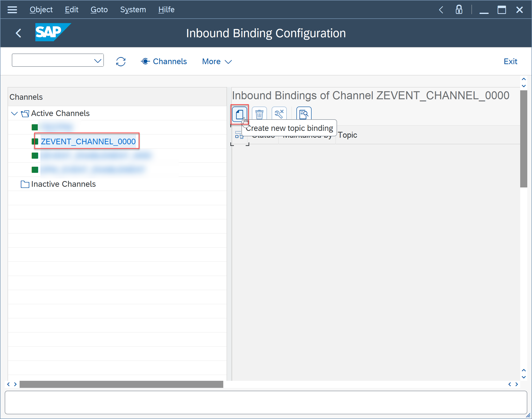Viewport: 532px width, 419px height.
Task: Click the vertical scrollbar of bindings panel
Action: 524,139
